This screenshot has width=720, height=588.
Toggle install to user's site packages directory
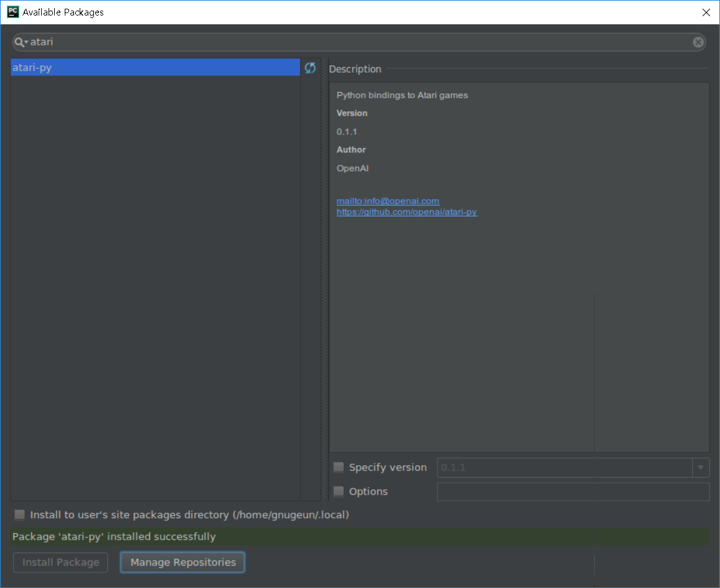tap(20, 515)
